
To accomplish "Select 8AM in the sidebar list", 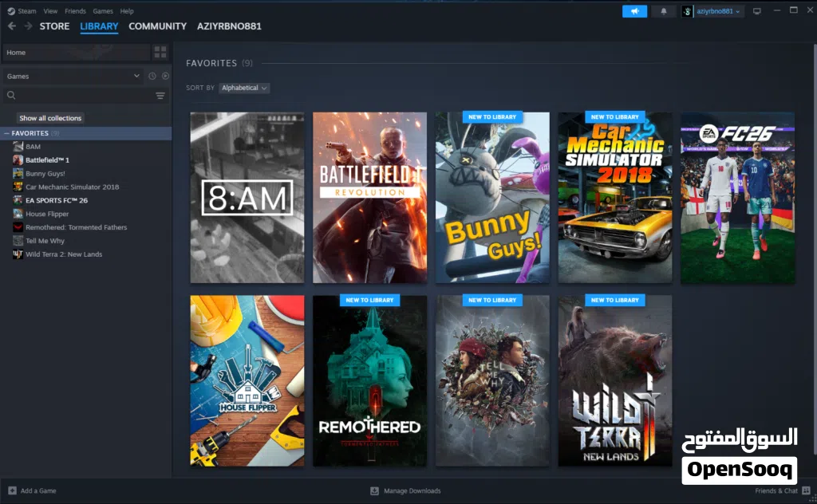I will [33, 147].
